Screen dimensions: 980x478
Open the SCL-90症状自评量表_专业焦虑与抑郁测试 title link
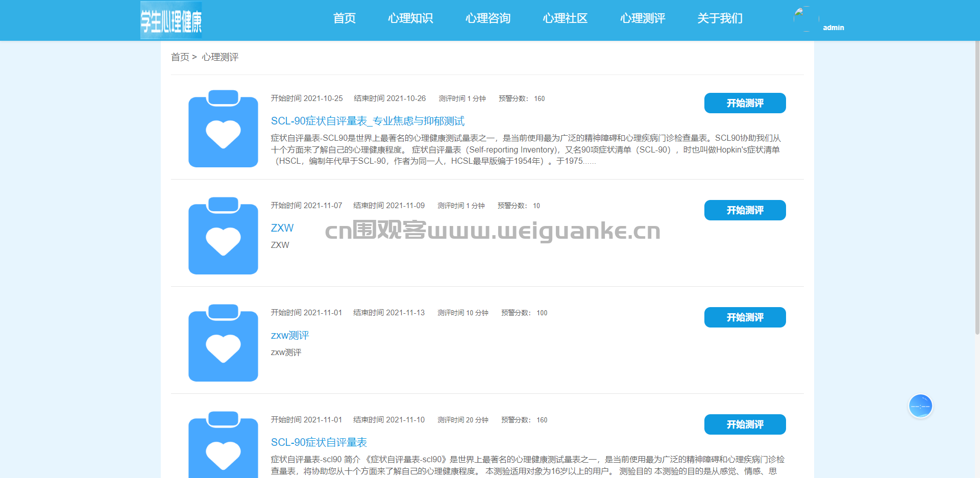pos(367,121)
